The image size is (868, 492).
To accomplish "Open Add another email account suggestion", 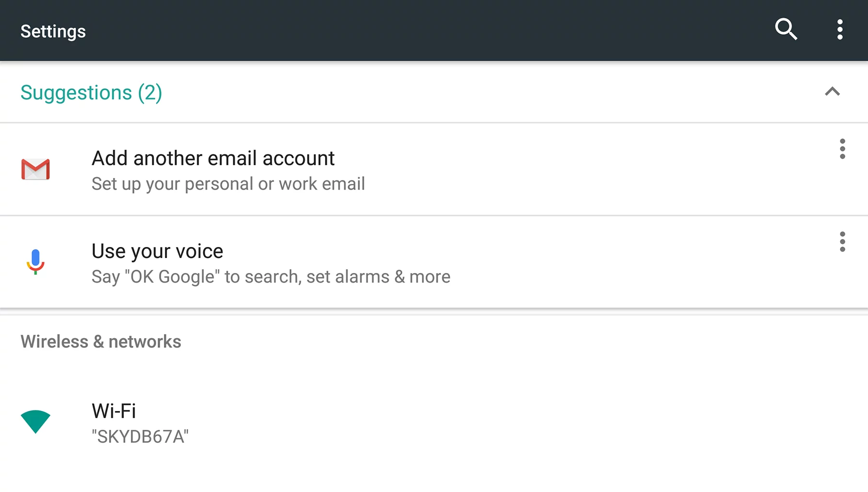I will pyautogui.click(x=213, y=158).
